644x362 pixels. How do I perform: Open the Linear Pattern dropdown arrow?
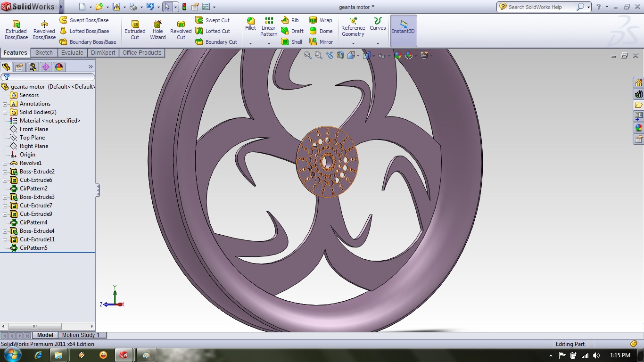point(269,43)
